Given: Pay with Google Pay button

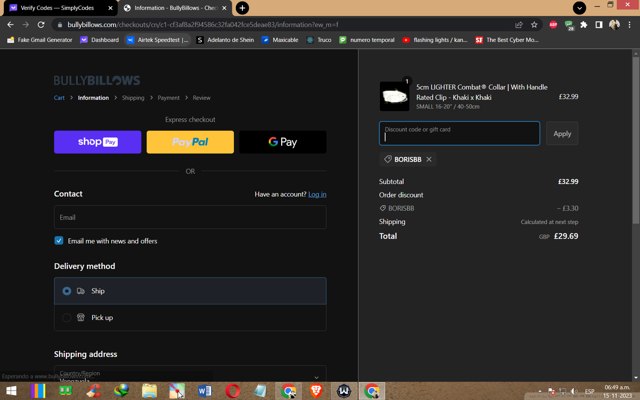Looking at the screenshot, I should click(283, 142).
